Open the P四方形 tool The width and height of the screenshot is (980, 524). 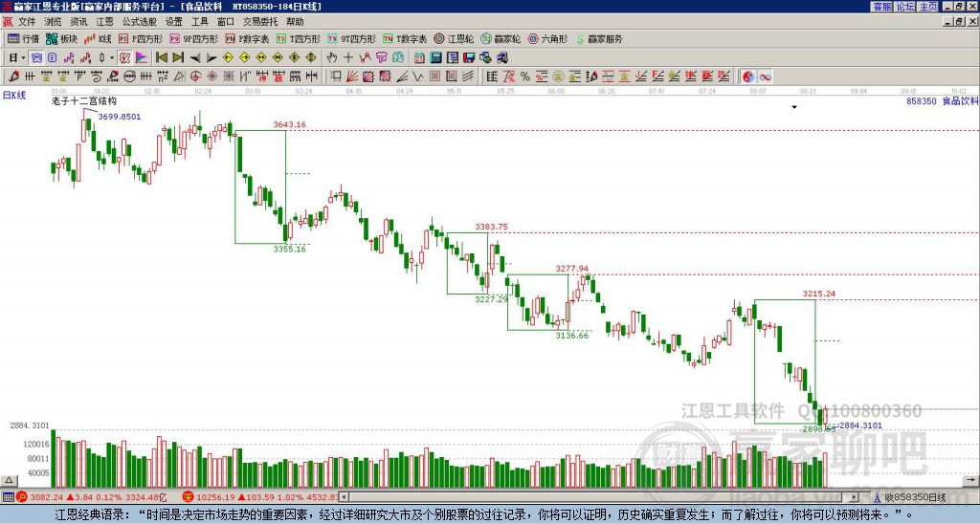pos(141,38)
